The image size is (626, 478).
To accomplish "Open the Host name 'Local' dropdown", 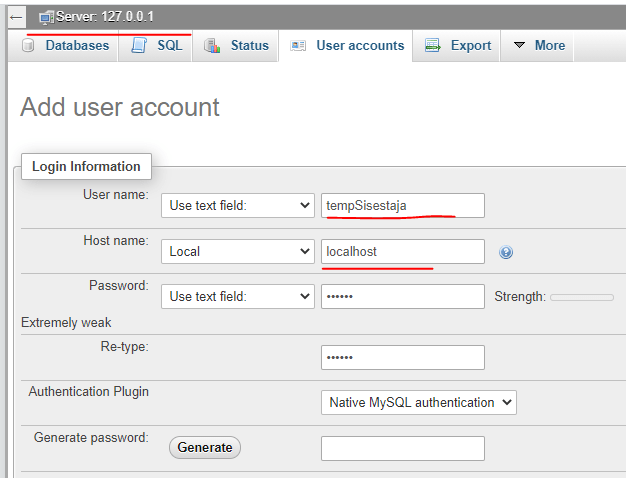I will click(238, 251).
